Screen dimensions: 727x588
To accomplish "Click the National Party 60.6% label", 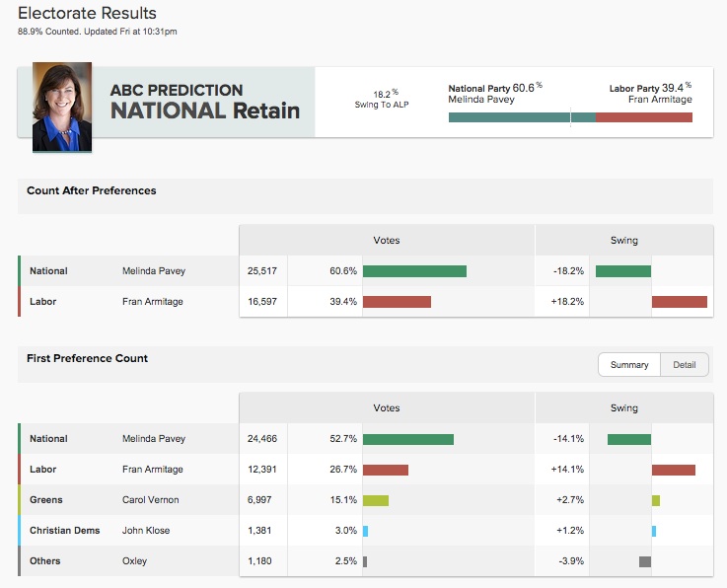I will [x=495, y=88].
